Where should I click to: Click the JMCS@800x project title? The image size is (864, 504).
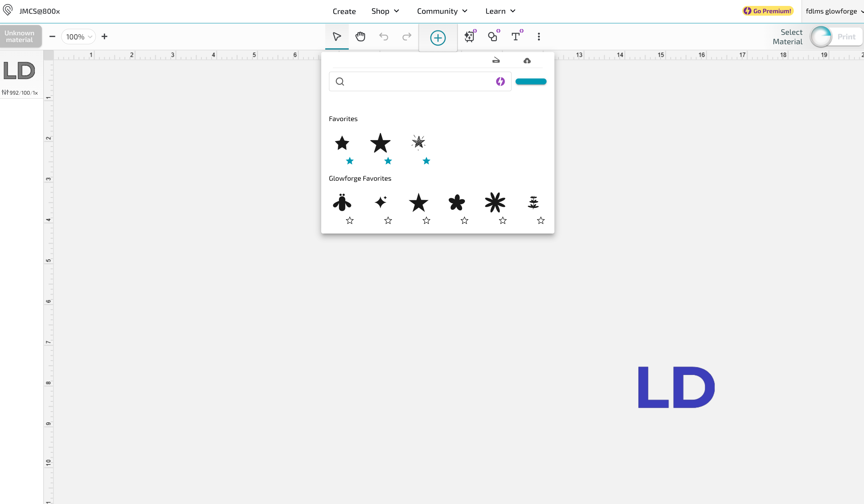[x=39, y=11]
